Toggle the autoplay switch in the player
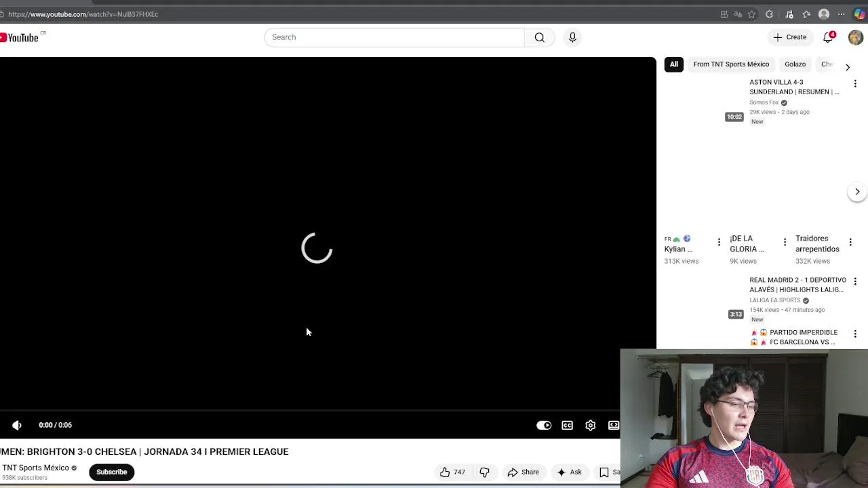This screenshot has height=488, width=868. pyautogui.click(x=544, y=425)
